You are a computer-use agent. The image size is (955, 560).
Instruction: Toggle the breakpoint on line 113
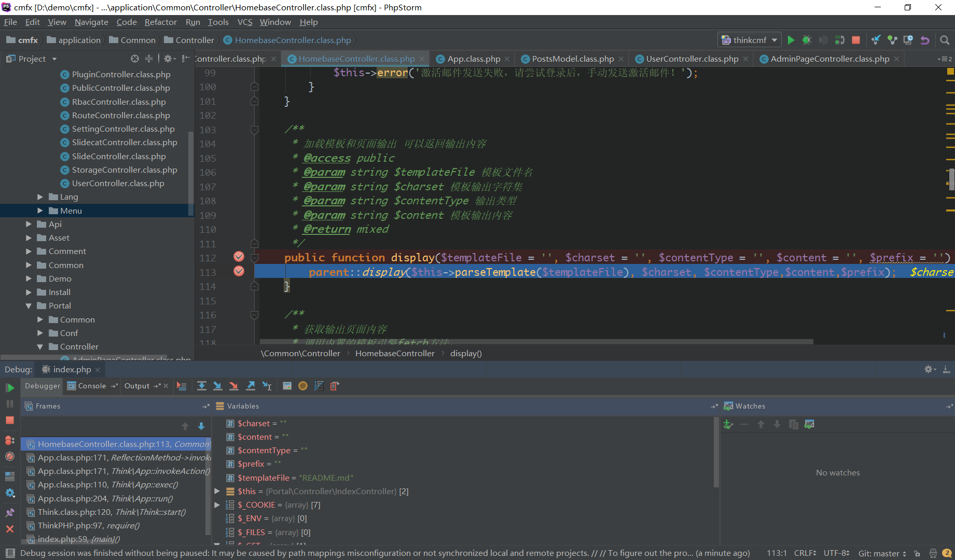pos(239,271)
